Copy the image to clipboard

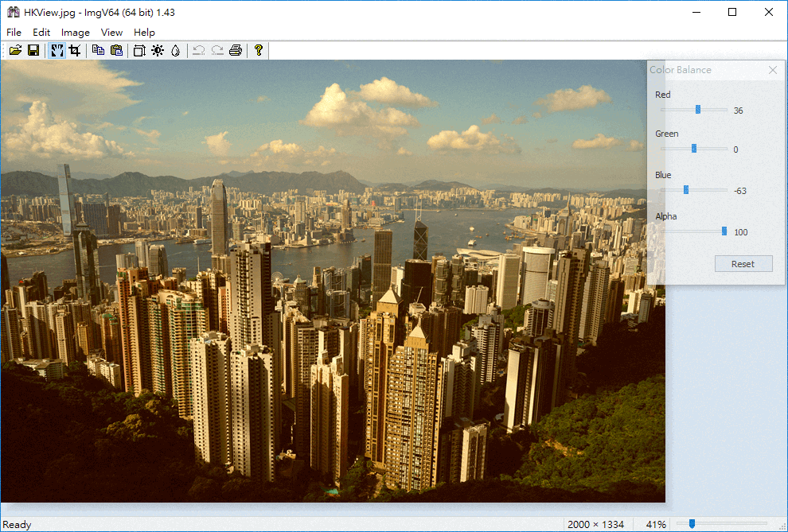pos(98,50)
